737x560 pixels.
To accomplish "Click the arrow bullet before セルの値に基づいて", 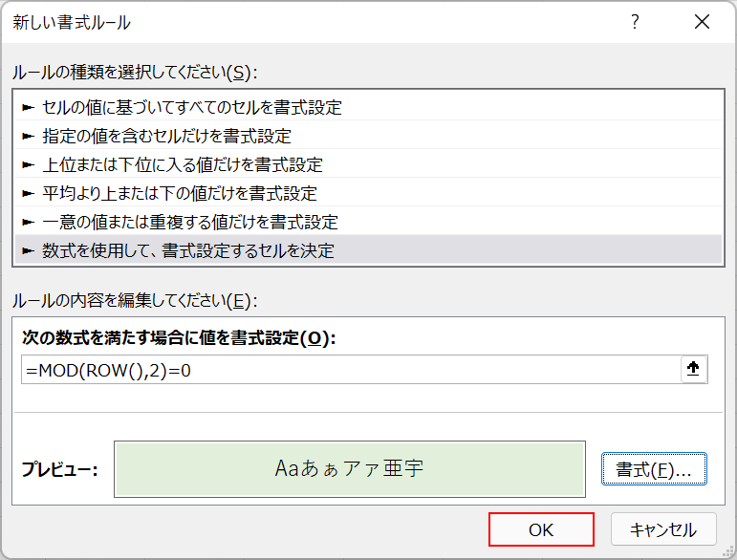I will (28, 108).
